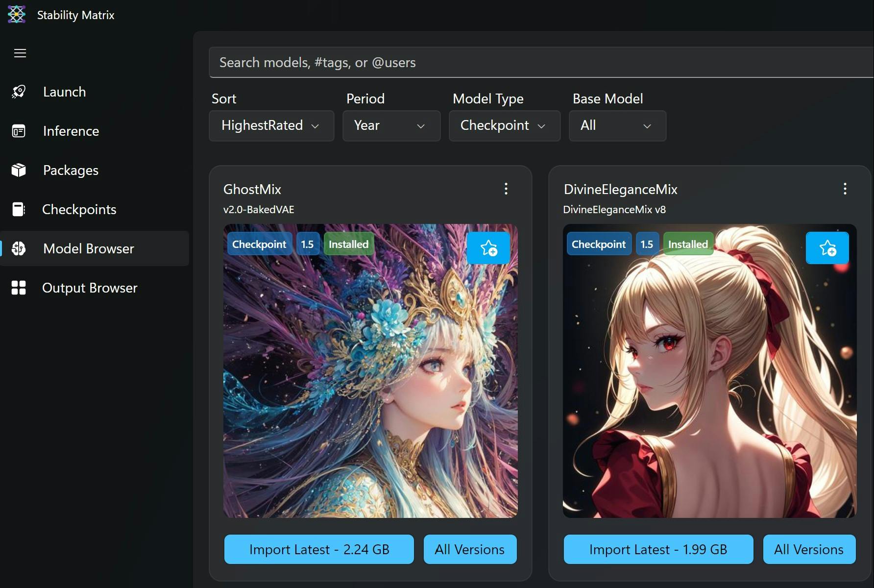Open the Launch page
874x588 pixels.
pos(95,92)
